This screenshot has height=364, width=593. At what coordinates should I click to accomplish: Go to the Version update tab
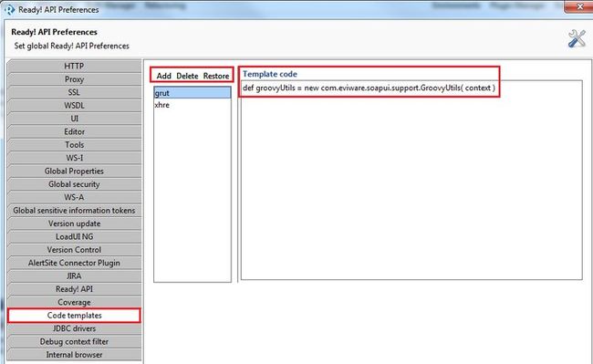point(74,224)
